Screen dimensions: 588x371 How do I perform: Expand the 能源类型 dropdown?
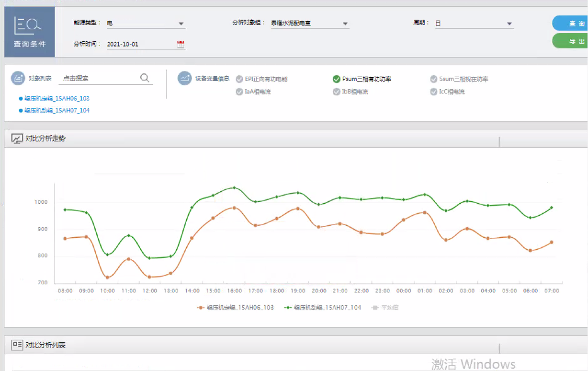click(x=181, y=23)
